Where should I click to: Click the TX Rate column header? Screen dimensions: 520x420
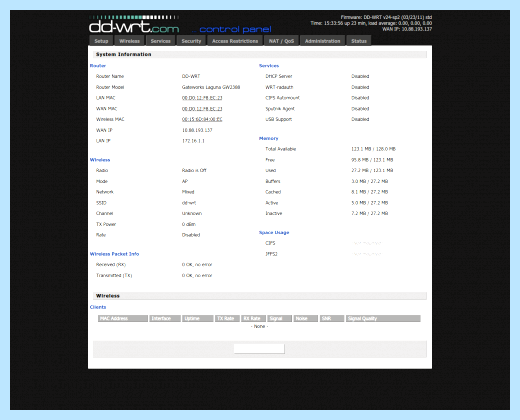[227, 318]
